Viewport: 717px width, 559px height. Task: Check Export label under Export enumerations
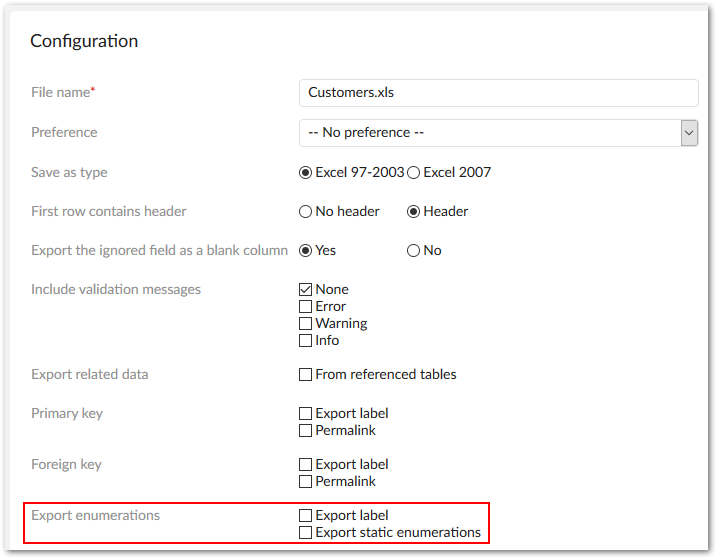tap(306, 515)
